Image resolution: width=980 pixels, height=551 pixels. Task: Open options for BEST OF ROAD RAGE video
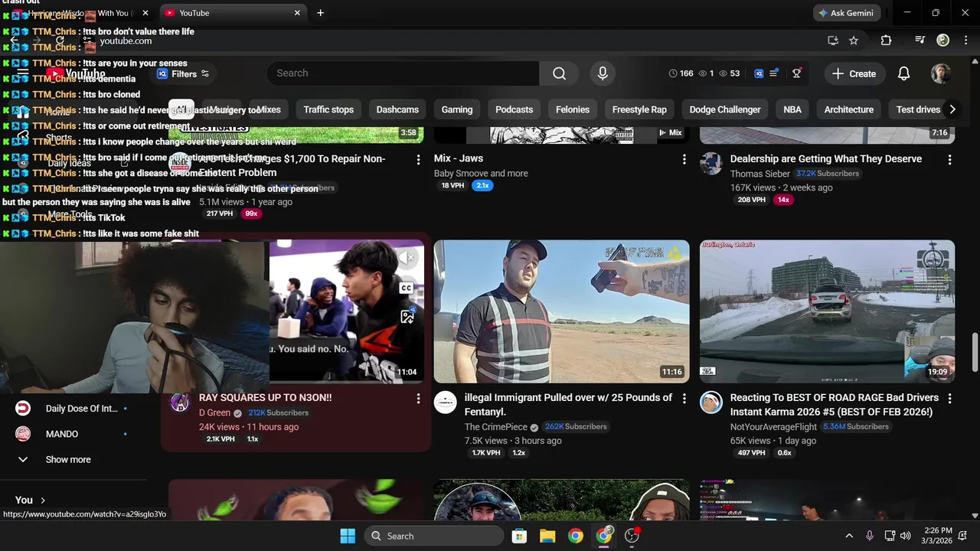pyautogui.click(x=949, y=398)
